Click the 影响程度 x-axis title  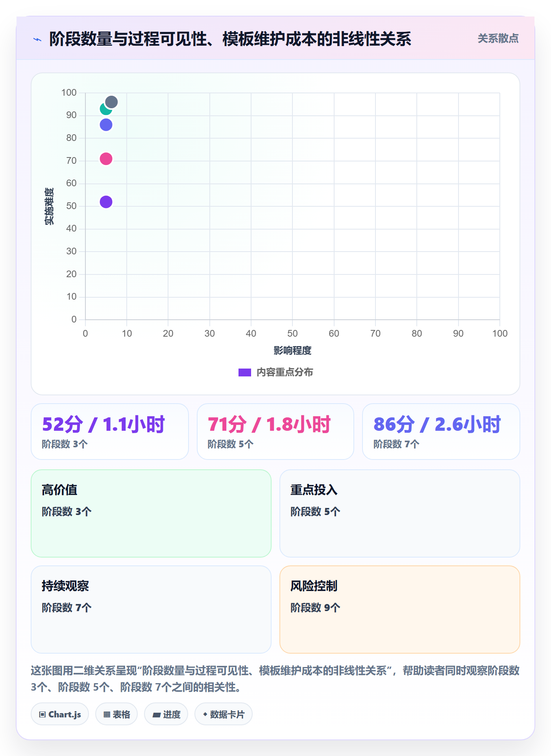pyautogui.click(x=292, y=350)
